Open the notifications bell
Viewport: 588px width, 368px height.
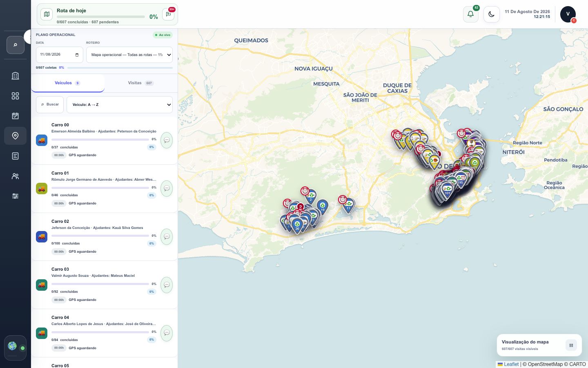tap(470, 14)
